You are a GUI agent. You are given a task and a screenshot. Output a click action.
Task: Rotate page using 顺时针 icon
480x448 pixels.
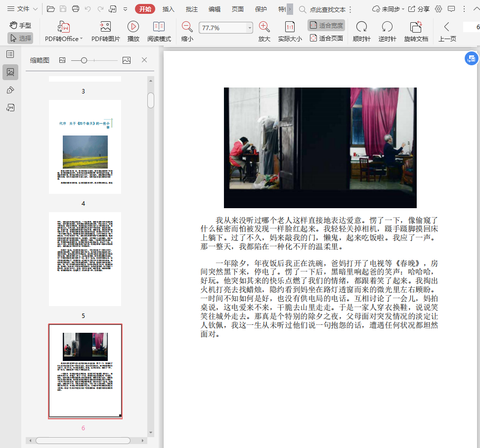tap(361, 27)
